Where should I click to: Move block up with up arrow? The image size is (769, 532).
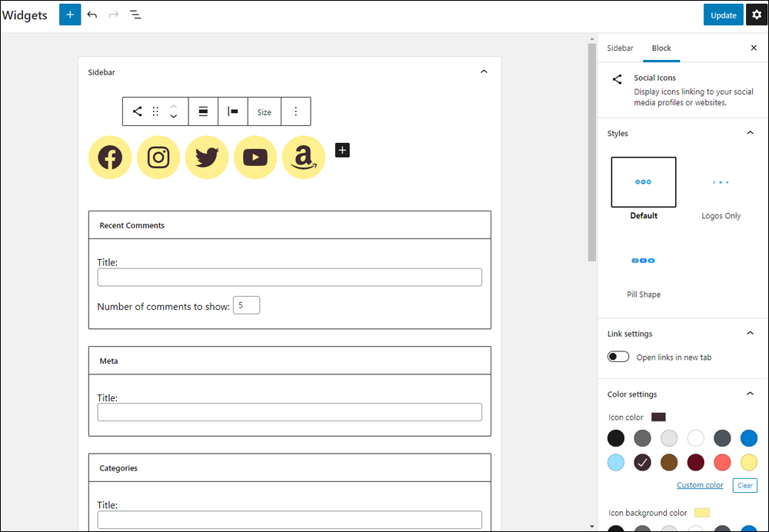pyautogui.click(x=174, y=106)
